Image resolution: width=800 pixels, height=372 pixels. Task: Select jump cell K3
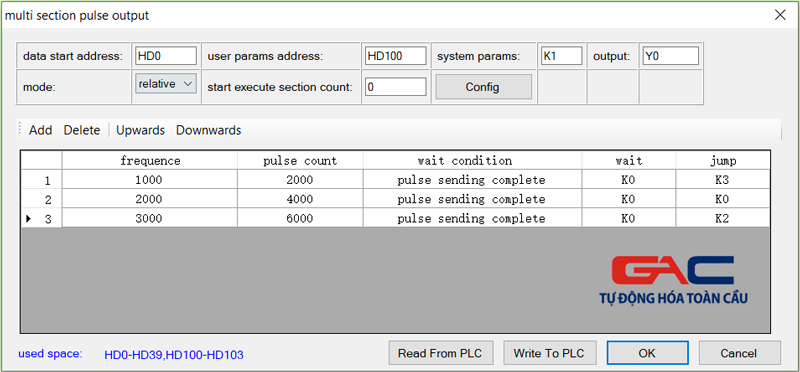[x=723, y=180]
